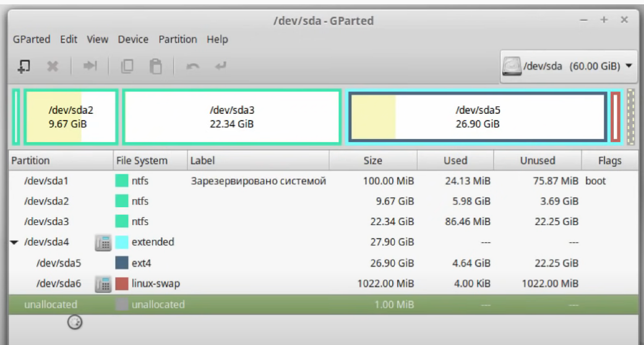Open the /dev/sda device dropdown

569,66
